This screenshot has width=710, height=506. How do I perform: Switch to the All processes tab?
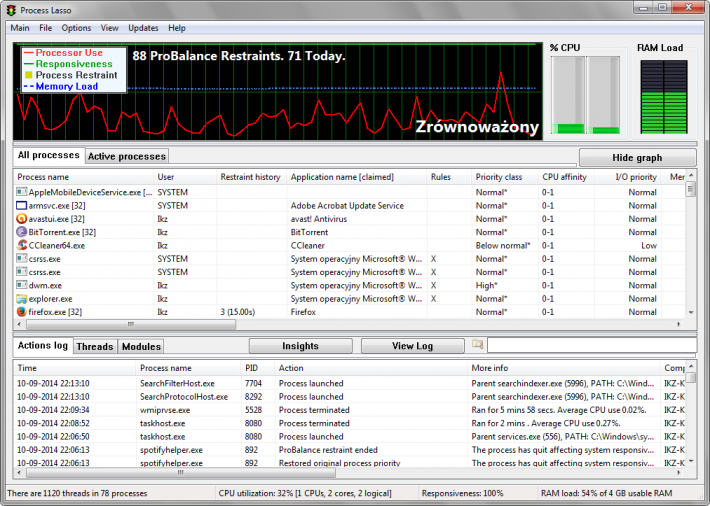[48, 155]
